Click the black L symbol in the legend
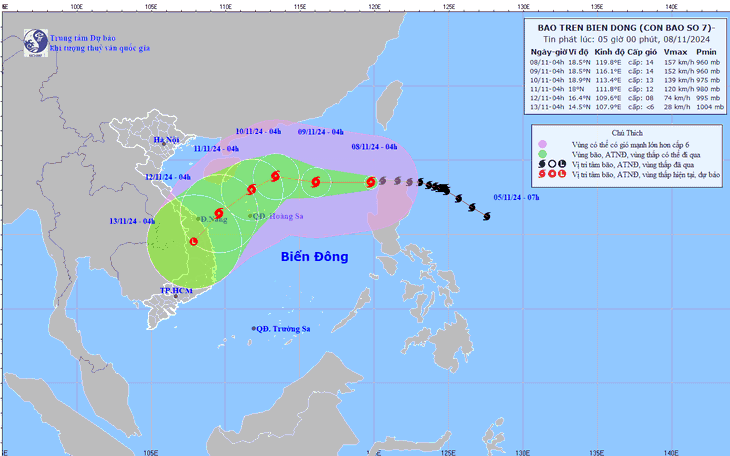730x456 pixels. tap(562, 164)
